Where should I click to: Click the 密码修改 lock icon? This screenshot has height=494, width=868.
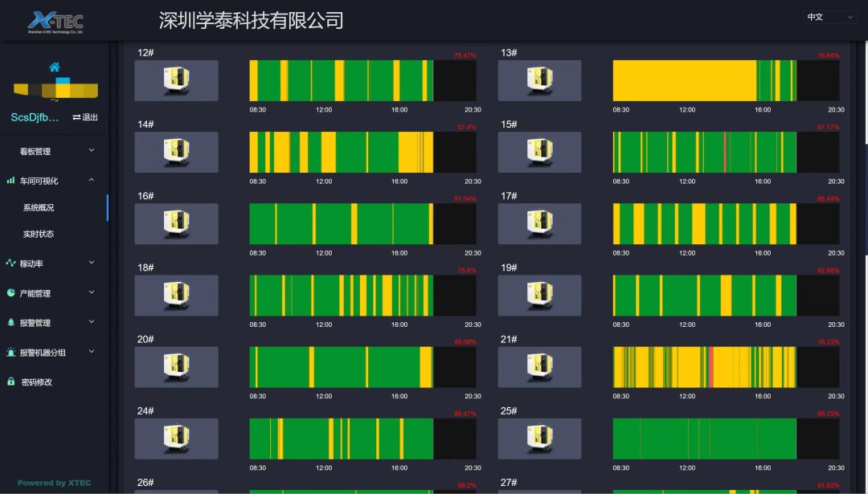click(10, 382)
